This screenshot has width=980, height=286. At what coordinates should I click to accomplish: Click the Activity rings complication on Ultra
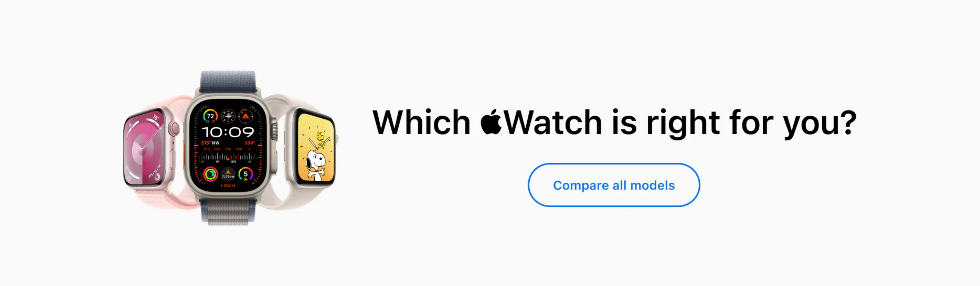click(210, 174)
